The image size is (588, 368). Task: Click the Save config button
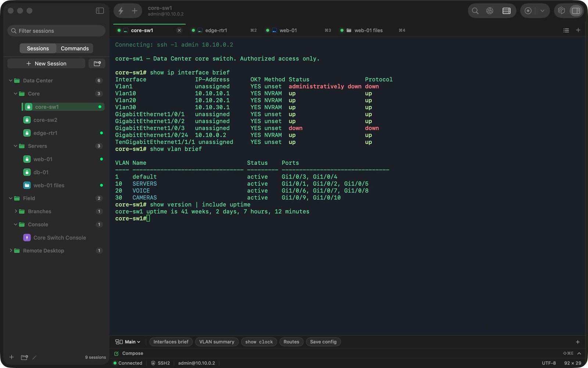323,342
